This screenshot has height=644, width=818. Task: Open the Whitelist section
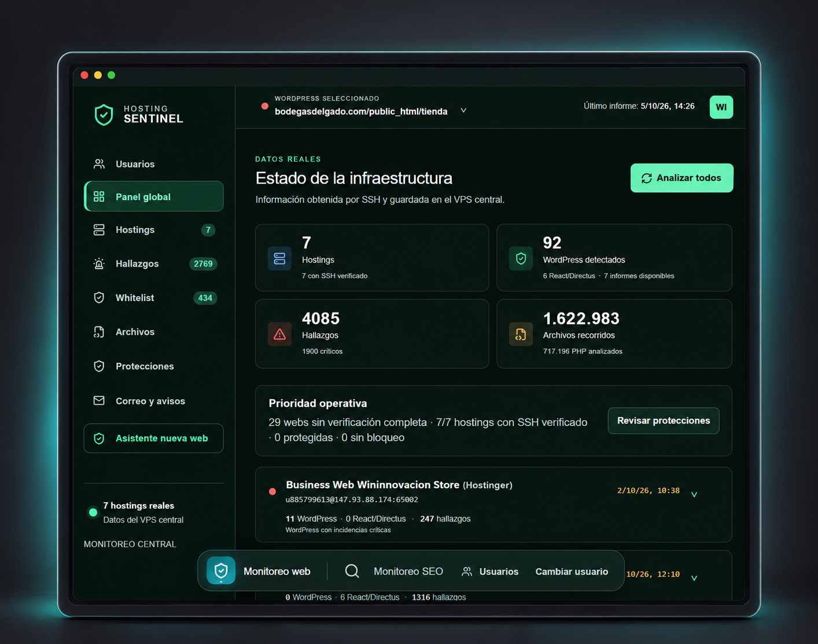(x=154, y=297)
